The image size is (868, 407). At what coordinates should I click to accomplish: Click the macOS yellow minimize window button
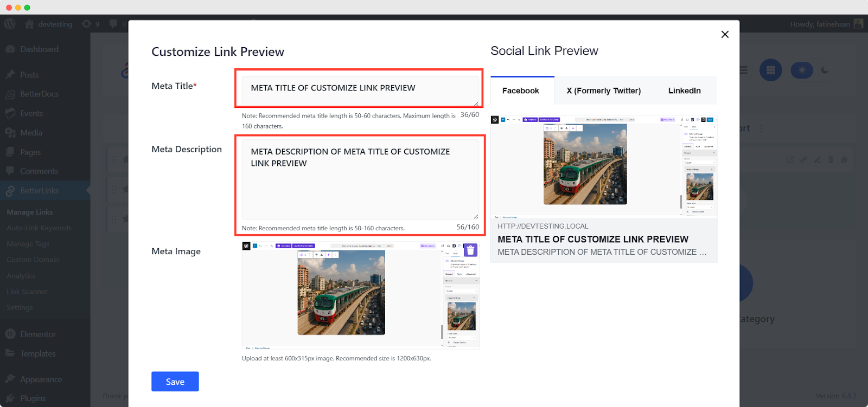coord(18,8)
